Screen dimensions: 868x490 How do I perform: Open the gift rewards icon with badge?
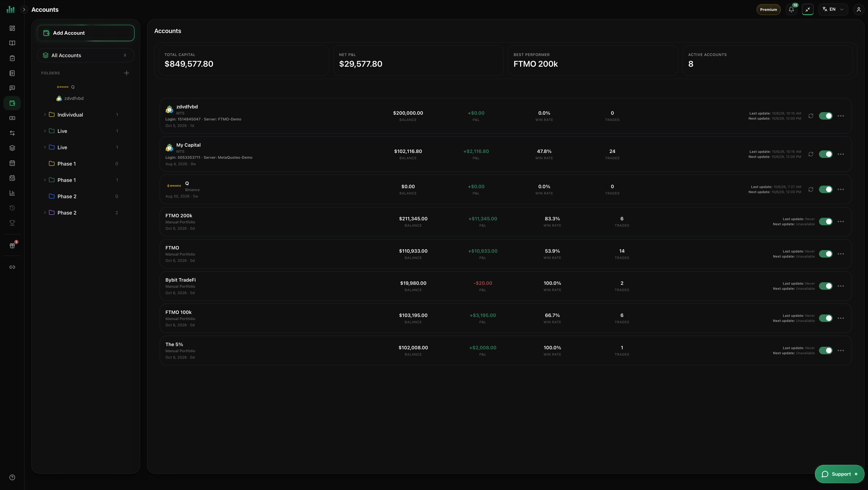click(12, 246)
